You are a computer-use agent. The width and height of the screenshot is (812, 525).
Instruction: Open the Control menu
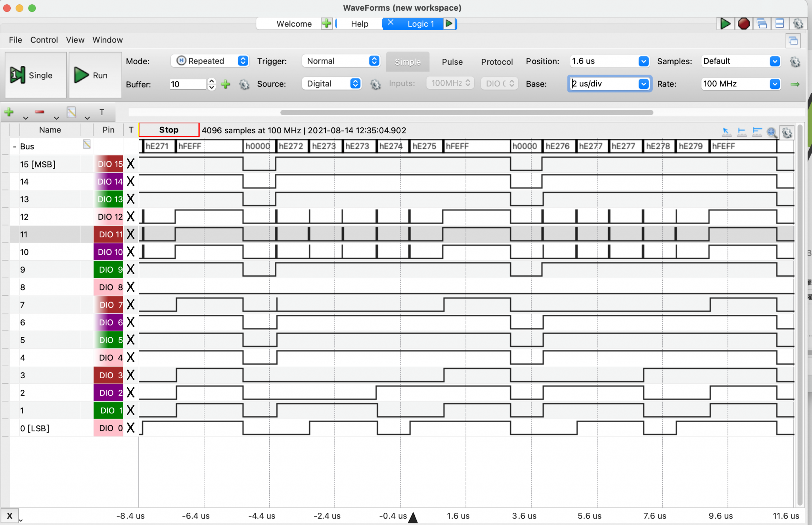tap(44, 40)
